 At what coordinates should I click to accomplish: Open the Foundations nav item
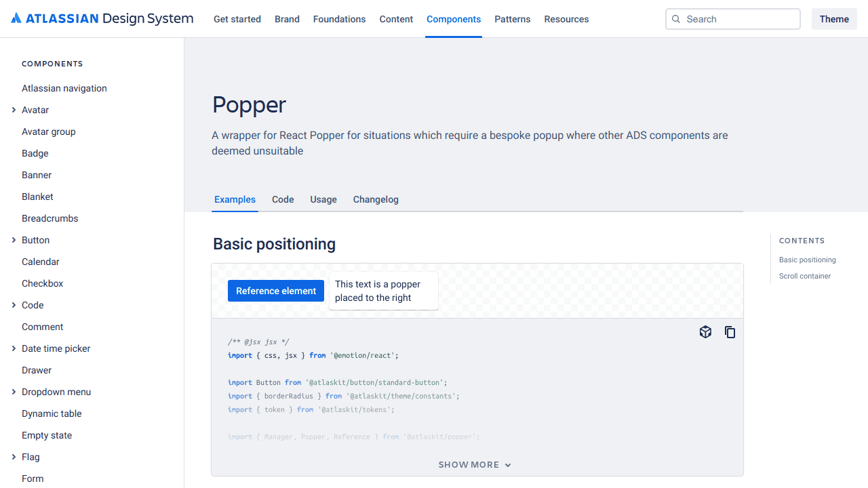339,19
